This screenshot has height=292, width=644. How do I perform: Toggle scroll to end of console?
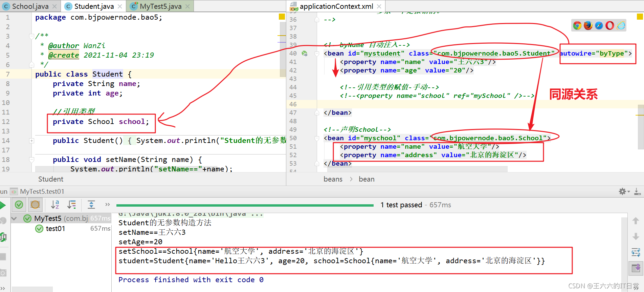pyautogui.click(x=636, y=269)
